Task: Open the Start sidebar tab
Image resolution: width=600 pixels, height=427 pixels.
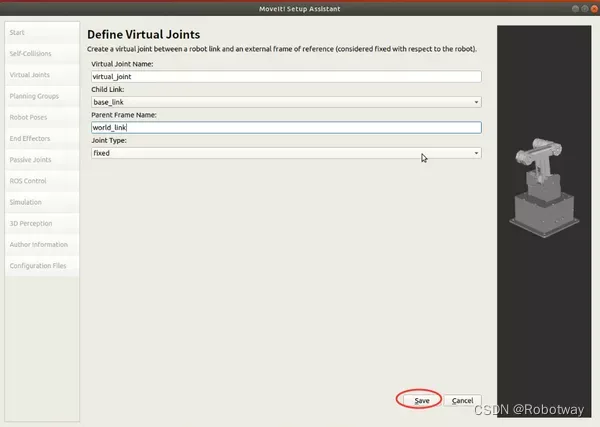Action: click(42, 33)
